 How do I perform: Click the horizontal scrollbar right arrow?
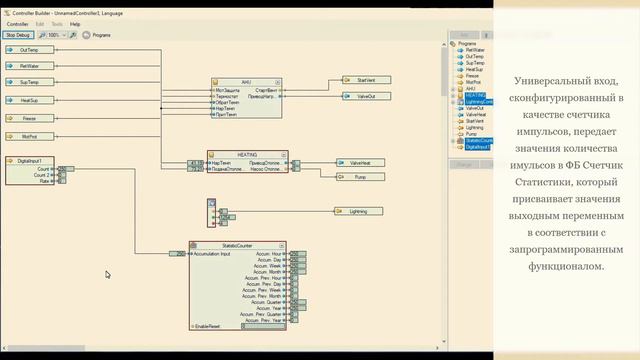point(437,348)
